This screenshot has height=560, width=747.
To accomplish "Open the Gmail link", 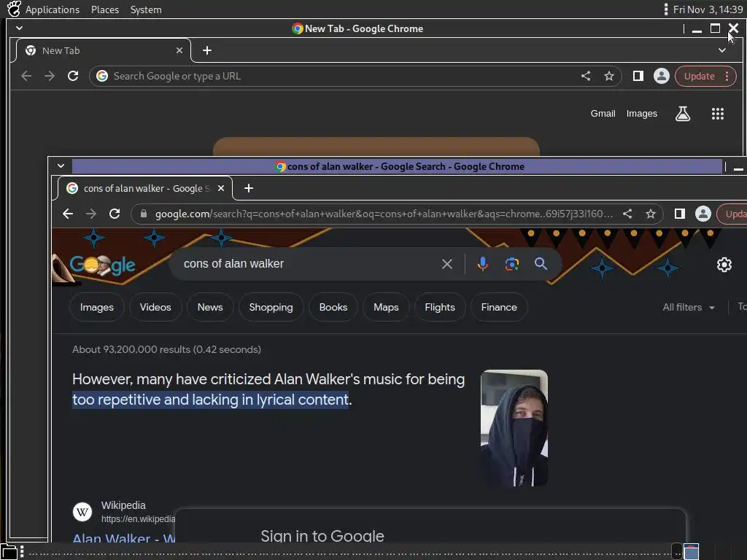I will point(603,113).
